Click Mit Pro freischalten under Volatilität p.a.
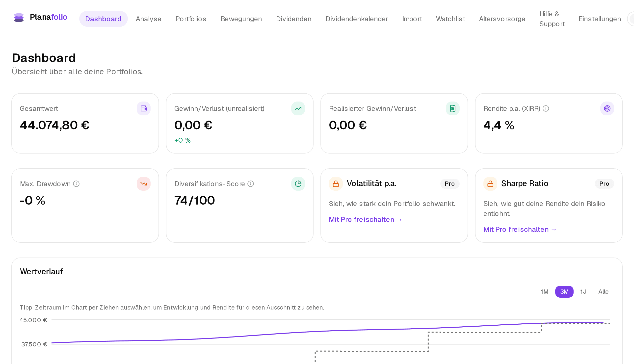Image resolution: width=634 pixels, height=364 pixels. point(365,219)
